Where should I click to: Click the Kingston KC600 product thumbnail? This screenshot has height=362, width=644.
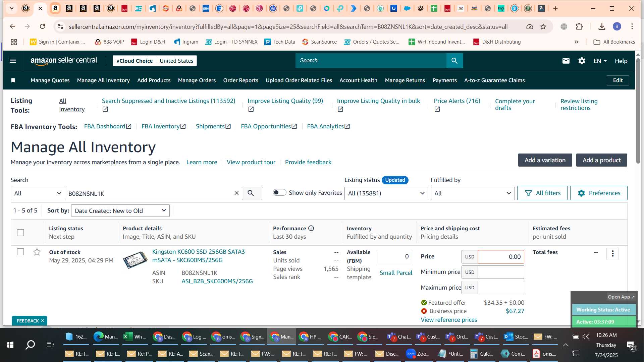[135, 260]
